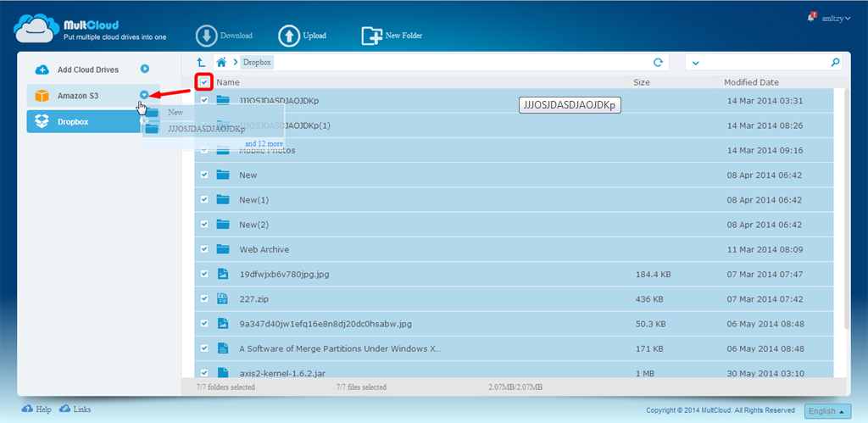This screenshot has height=423, width=868.
Task: Open the English language selector
Action: pyautogui.click(x=827, y=411)
